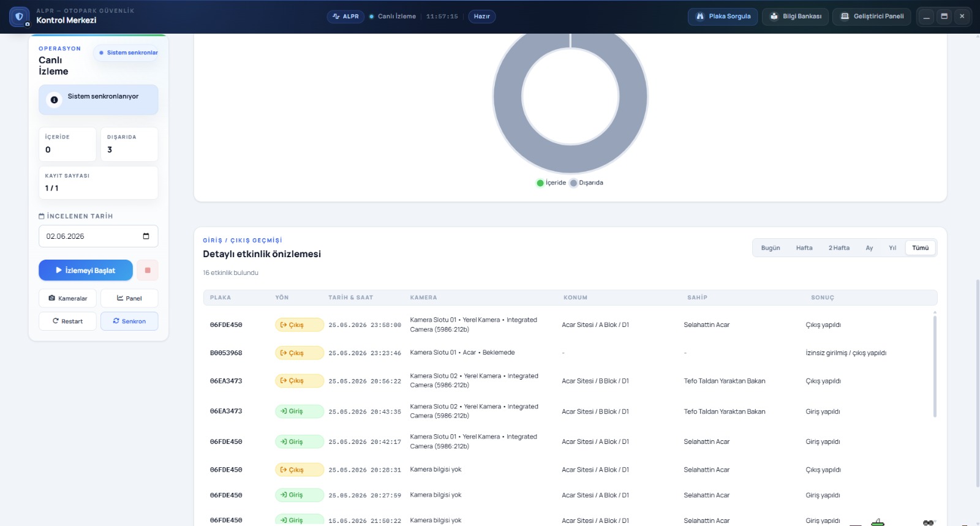The image size is (980, 526).
Task: Choose the Ay time range
Action: [x=869, y=248]
